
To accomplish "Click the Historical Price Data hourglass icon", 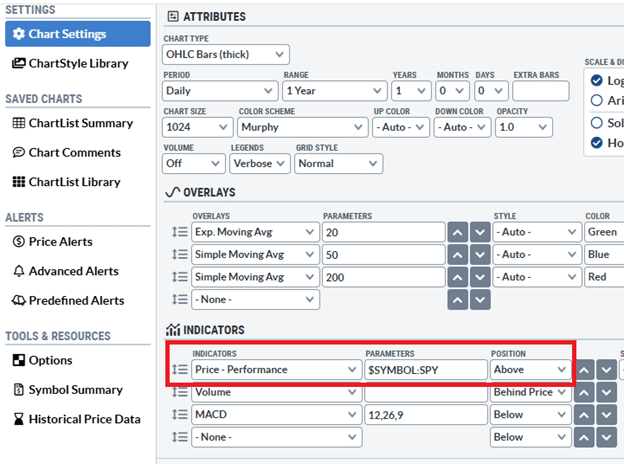I will click(x=19, y=419).
